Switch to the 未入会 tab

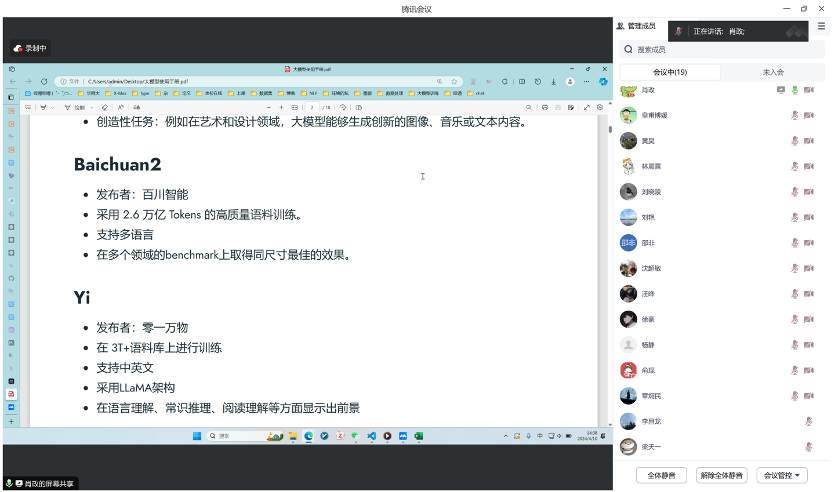pyautogui.click(x=773, y=72)
